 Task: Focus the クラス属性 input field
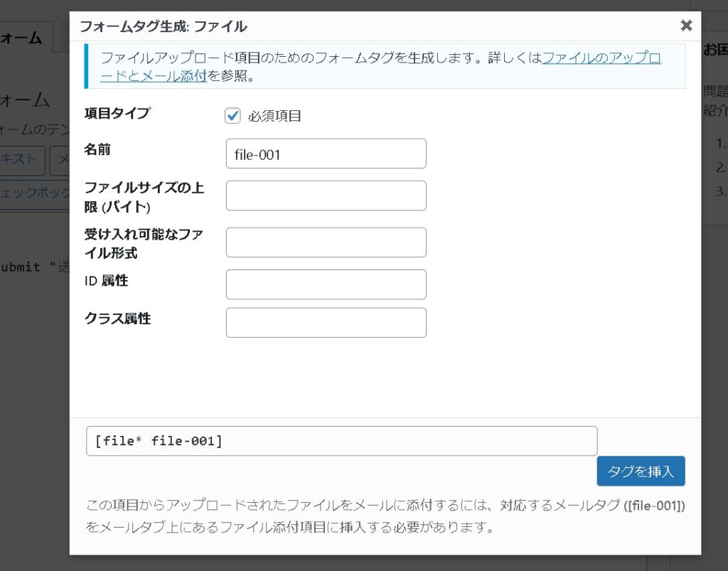point(326,322)
